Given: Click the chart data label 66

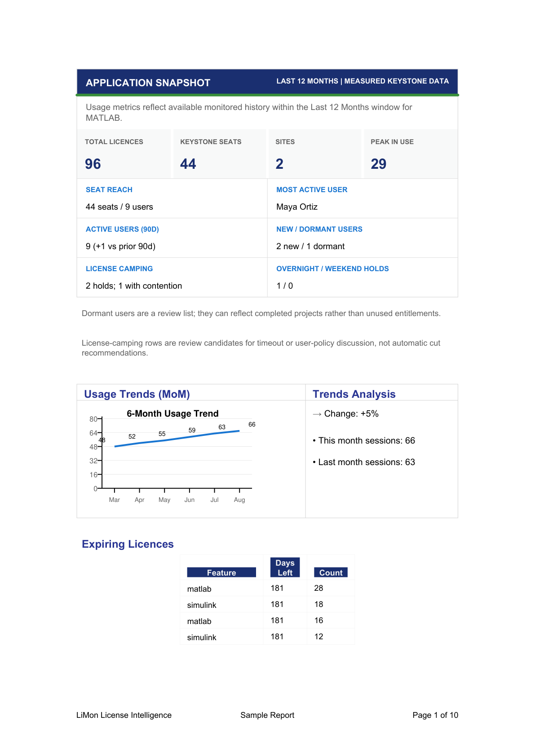Looking at the screenshot, I should point(252,424).
